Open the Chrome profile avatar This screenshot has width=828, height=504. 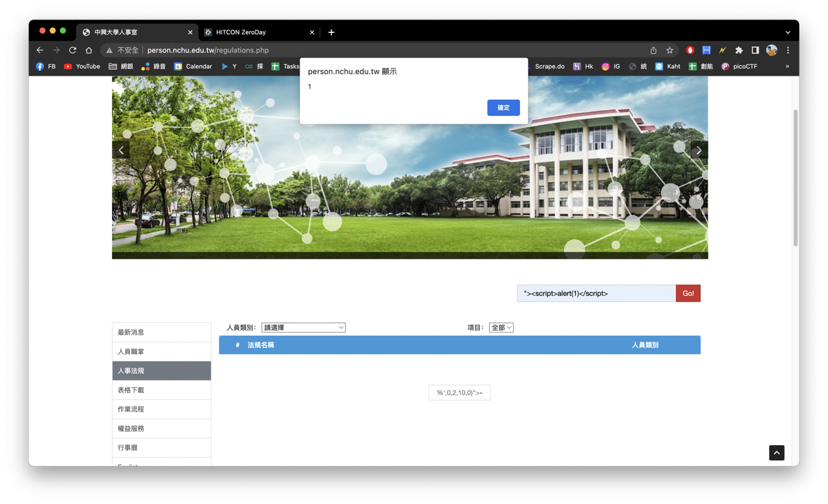pyautogui.click(x=772, y=50)
